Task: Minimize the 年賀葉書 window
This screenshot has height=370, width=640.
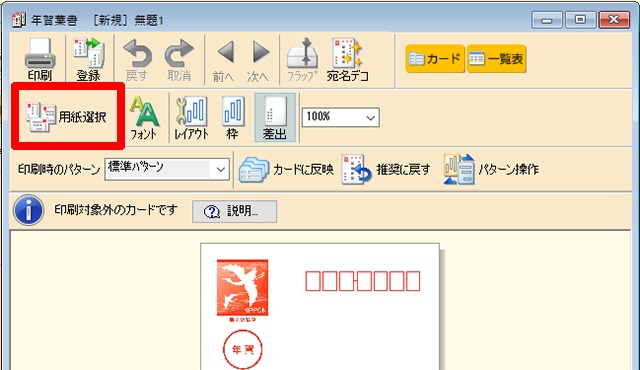Action: click(547, 20)
